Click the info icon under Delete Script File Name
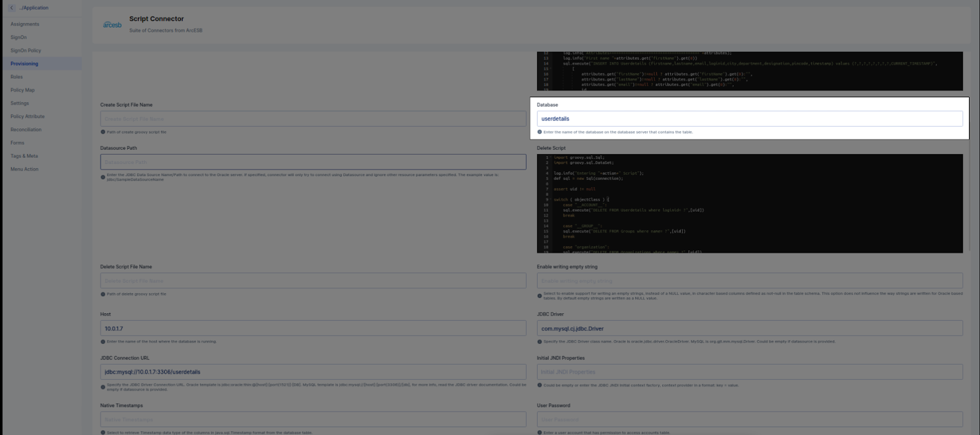Screen dimensions: 980x435 pyautogui.click(x=103, y=294)
